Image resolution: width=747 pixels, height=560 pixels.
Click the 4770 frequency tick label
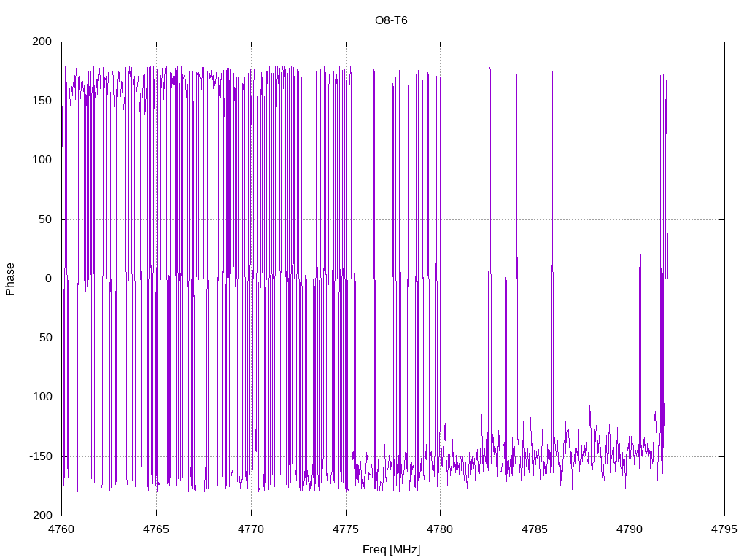[x=251, y=529]
